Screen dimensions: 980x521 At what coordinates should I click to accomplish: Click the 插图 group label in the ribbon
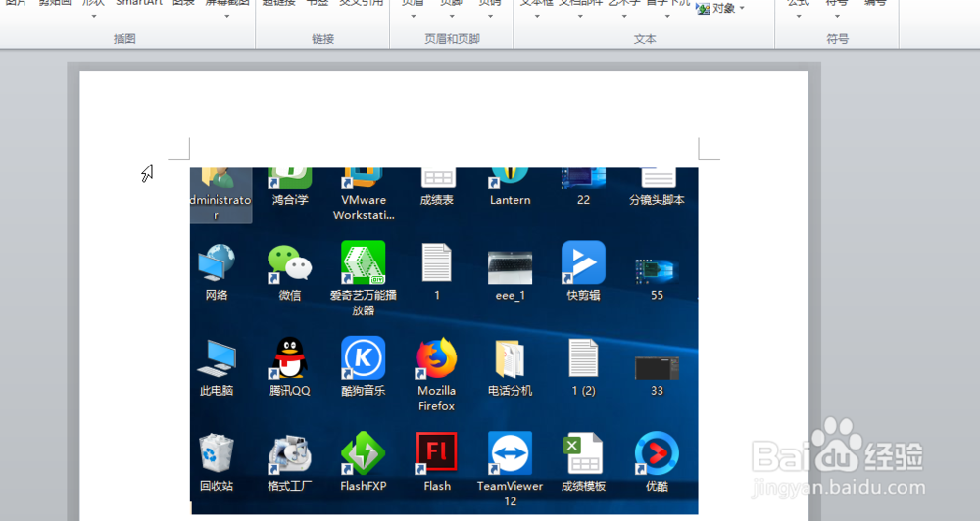coord(124,39)
